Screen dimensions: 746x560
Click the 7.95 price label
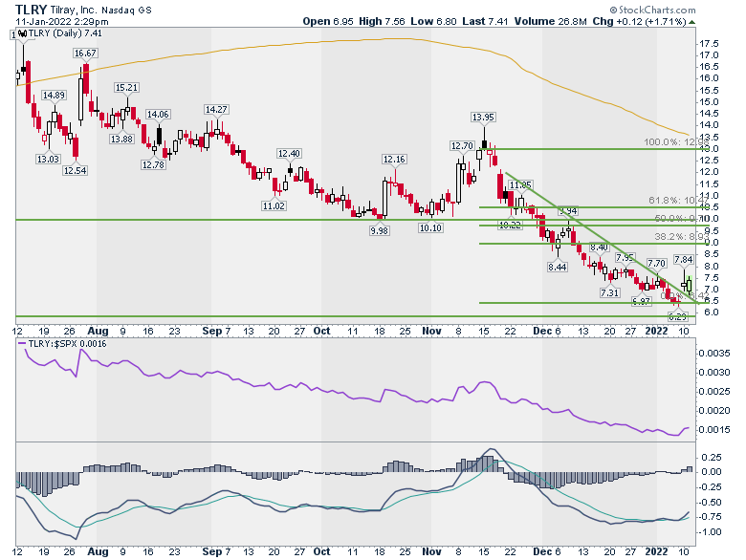tap(625, 258)
